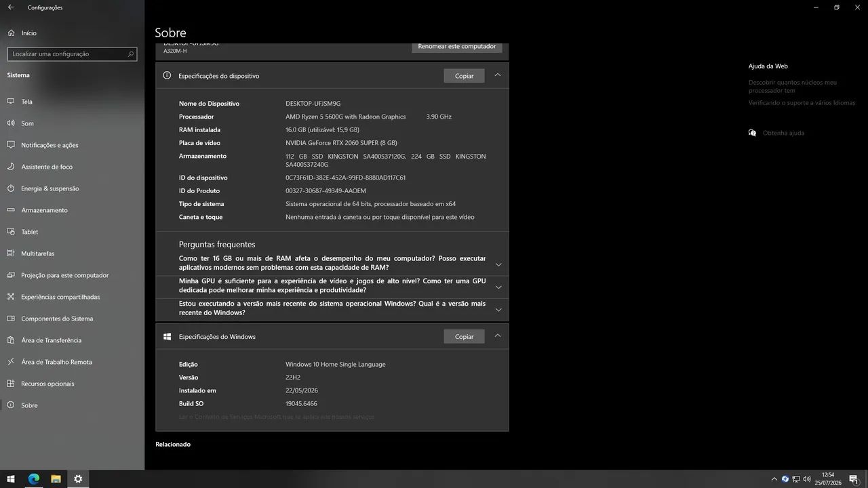
Task: Click the Tablet icon in the sidebar
Action: (10, 232)
